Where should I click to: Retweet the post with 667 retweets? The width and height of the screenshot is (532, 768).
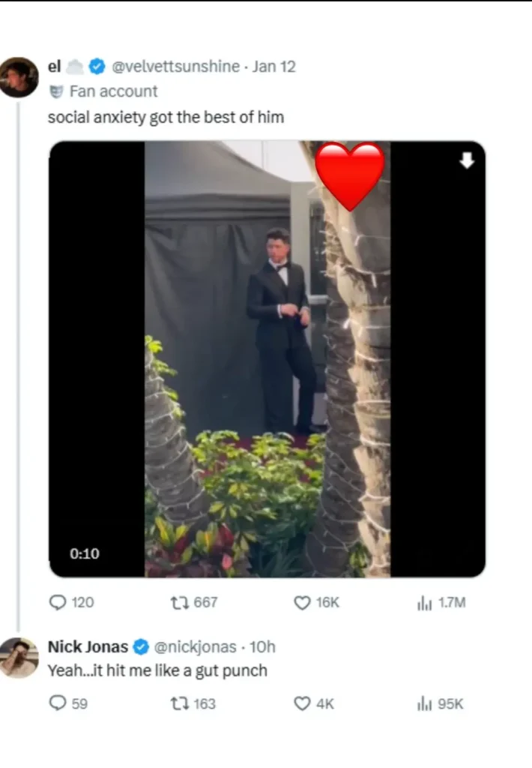[x=181, y=602]
